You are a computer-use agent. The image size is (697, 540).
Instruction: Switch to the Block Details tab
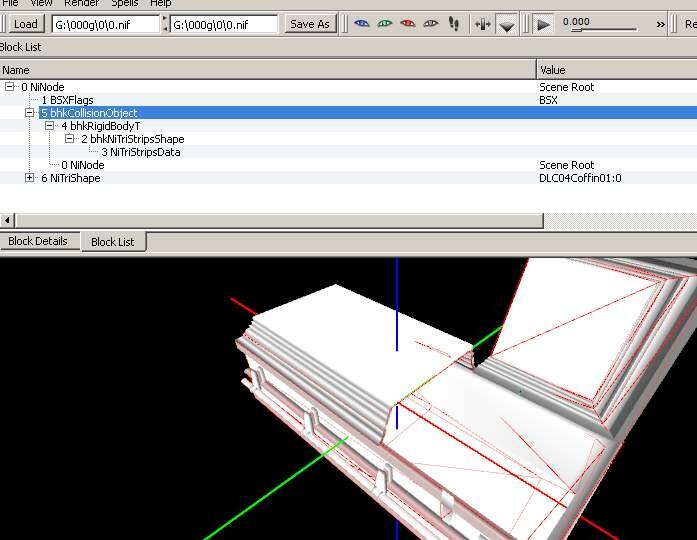38,241
